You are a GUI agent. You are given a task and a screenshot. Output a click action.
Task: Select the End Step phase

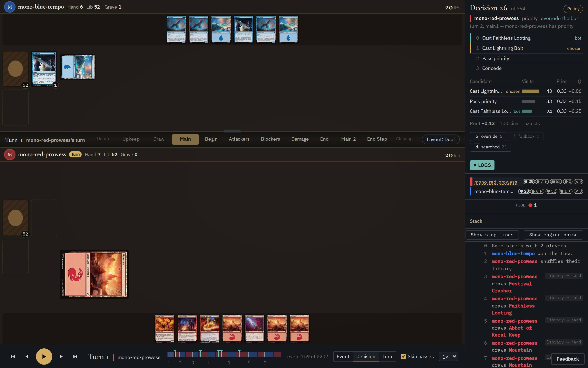377,139
